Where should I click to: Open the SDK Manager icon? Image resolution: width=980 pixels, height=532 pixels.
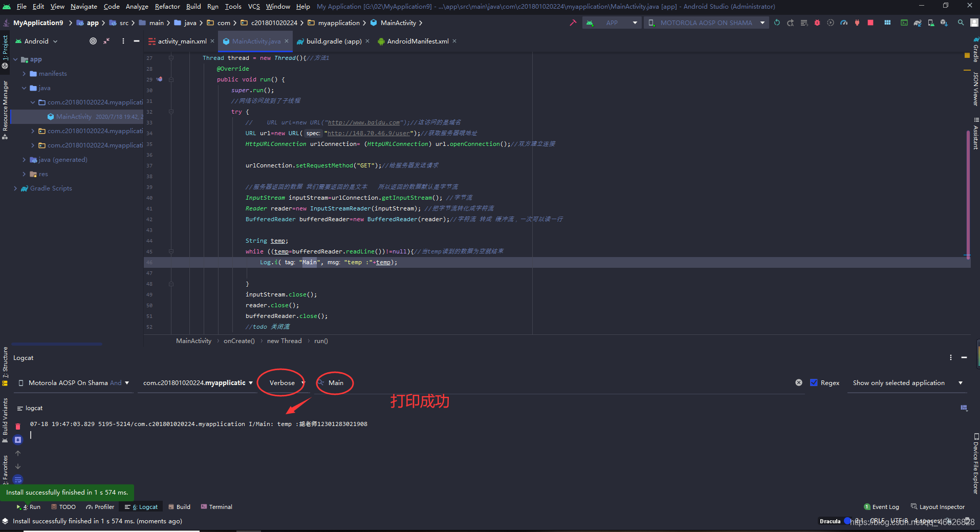pos(944,23)
